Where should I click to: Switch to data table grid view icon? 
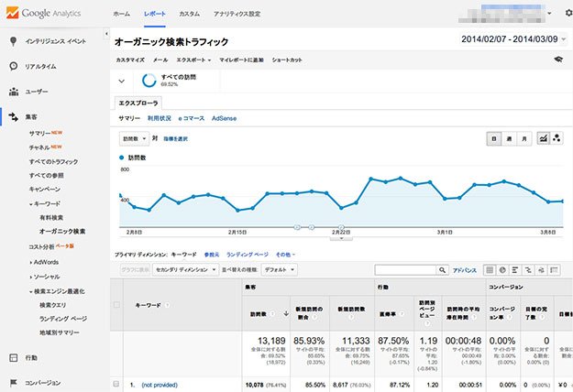(490, 269)
